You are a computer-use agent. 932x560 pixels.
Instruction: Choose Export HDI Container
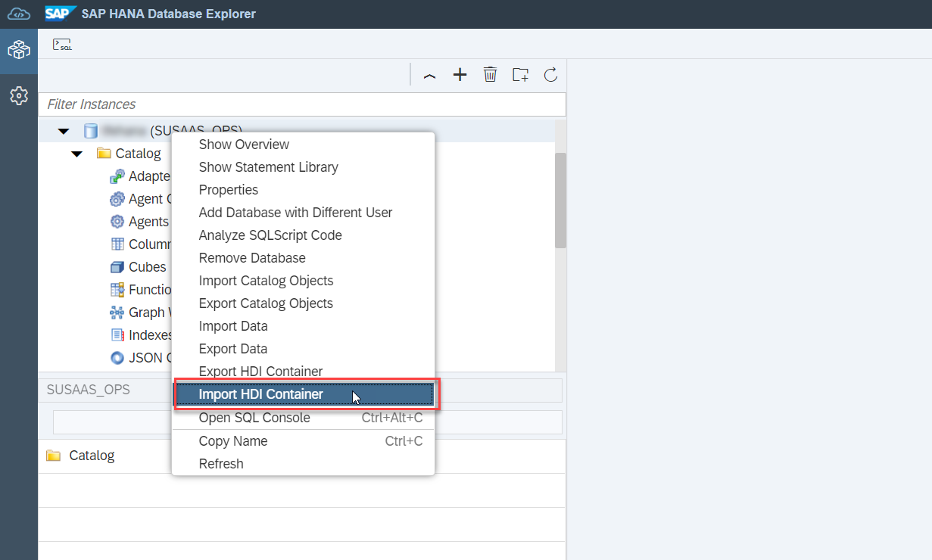coord(304,372)
